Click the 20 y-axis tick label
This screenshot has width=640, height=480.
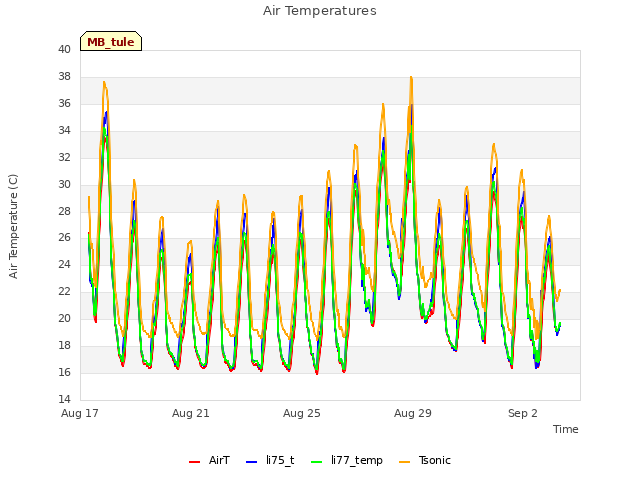pos(64,318)
